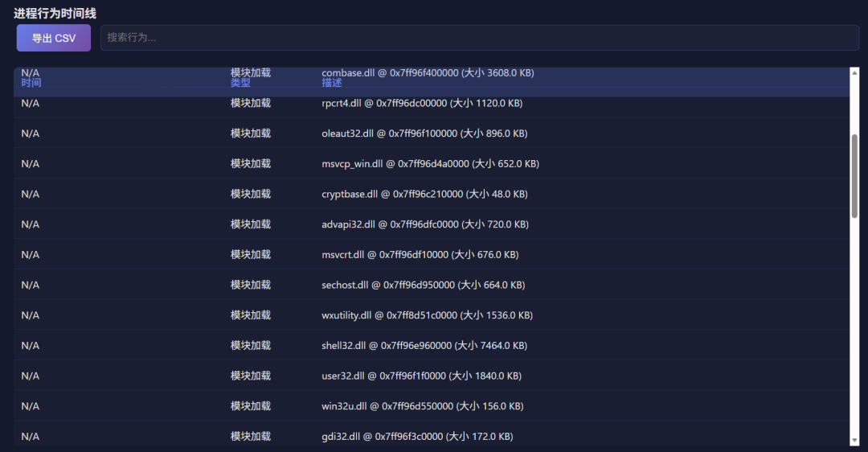
Task: Select the wxutility.dll description text
Action: (x=428, y=315)
